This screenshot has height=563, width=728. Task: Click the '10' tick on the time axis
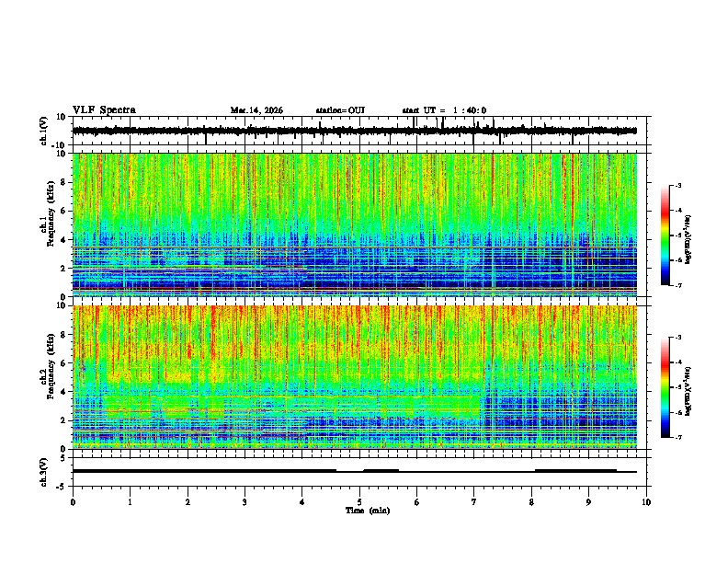tap(646, 502)
